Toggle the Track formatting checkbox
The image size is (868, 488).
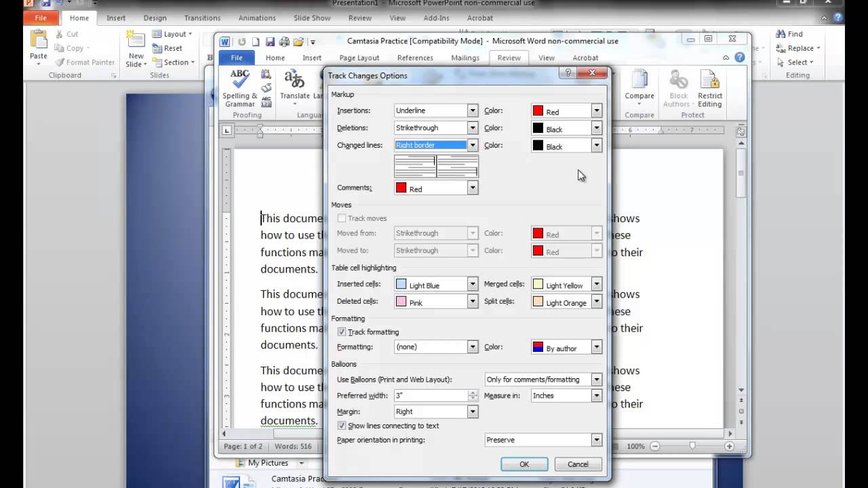[x=342, y=332]
